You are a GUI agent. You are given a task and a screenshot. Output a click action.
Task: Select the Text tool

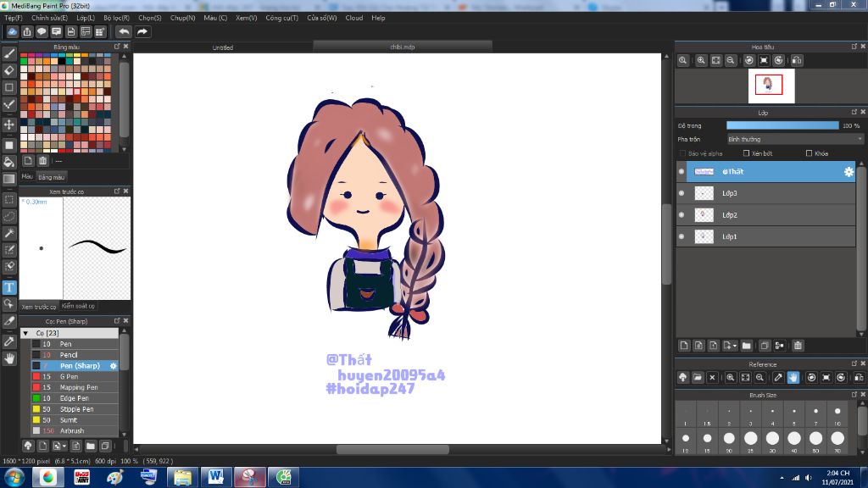[9, 287]
